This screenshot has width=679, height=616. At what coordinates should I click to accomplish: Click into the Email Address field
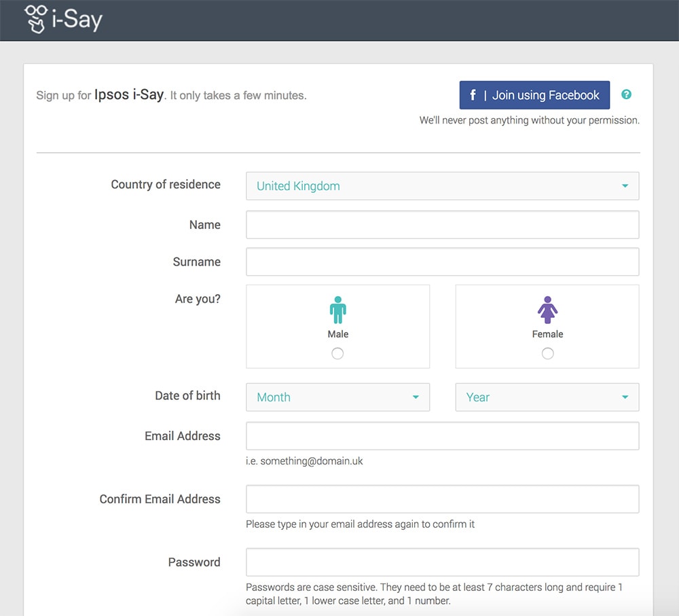[x=443, y=436]
